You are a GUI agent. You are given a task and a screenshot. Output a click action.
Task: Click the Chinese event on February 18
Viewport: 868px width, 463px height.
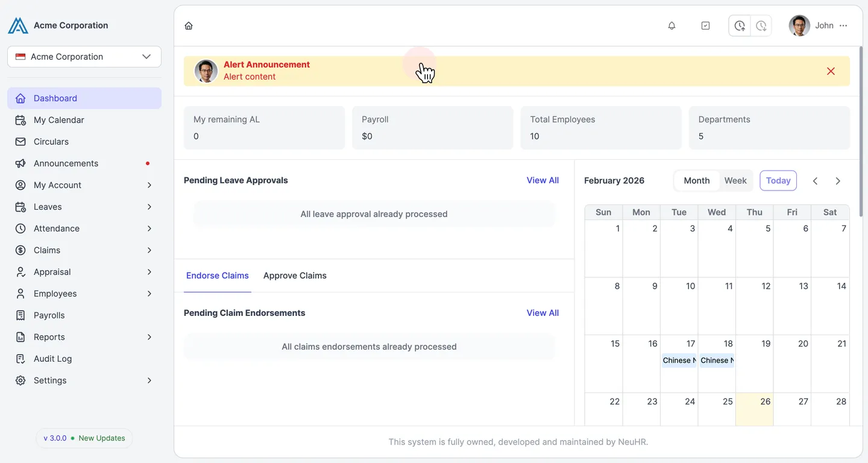[x=717, y=361]
